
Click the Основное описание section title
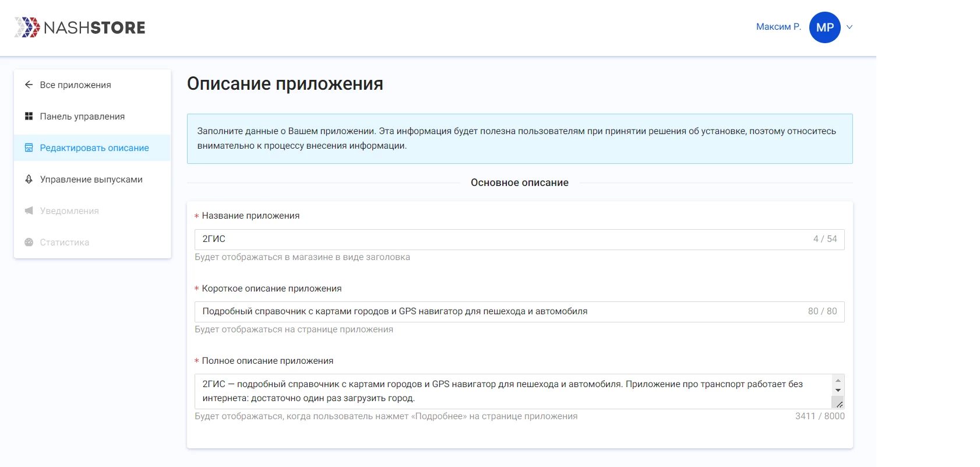(x=519, y=182)
